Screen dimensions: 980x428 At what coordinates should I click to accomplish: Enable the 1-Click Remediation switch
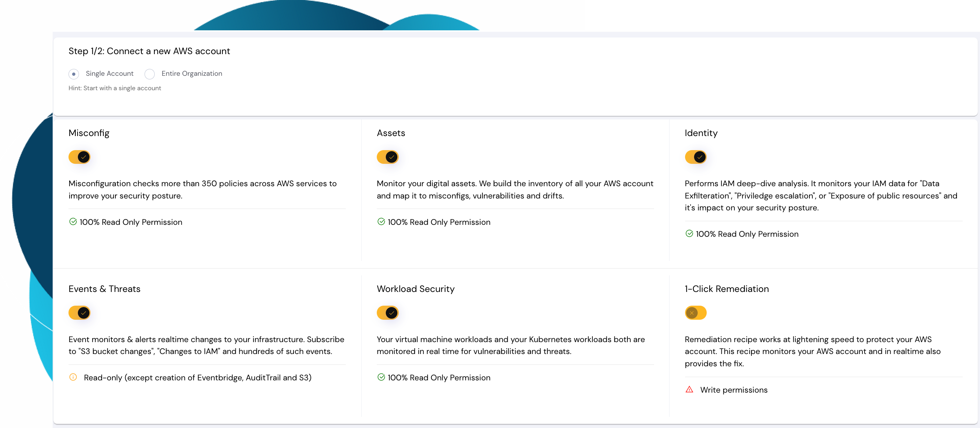point(696,313)
